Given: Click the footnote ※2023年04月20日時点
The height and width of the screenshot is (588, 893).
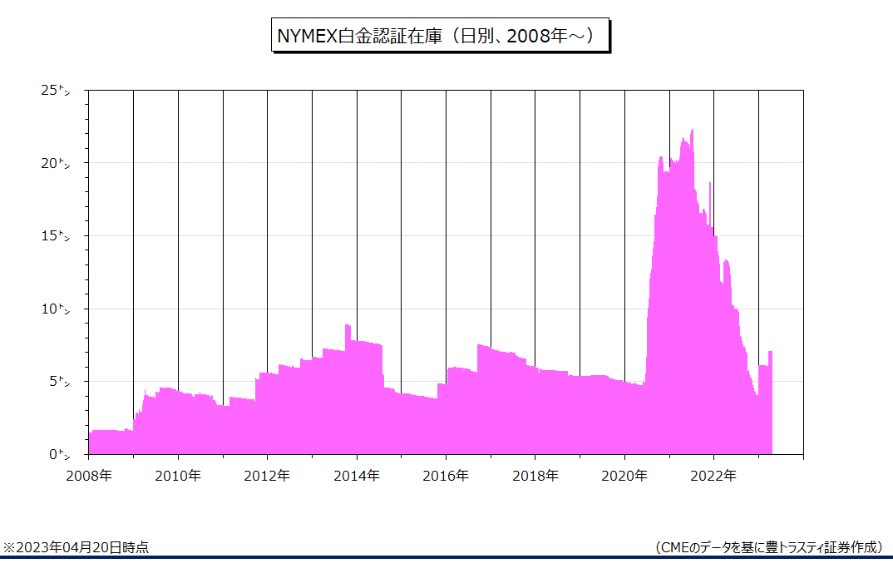Looking at the screenshot, I should coord(76,547).
